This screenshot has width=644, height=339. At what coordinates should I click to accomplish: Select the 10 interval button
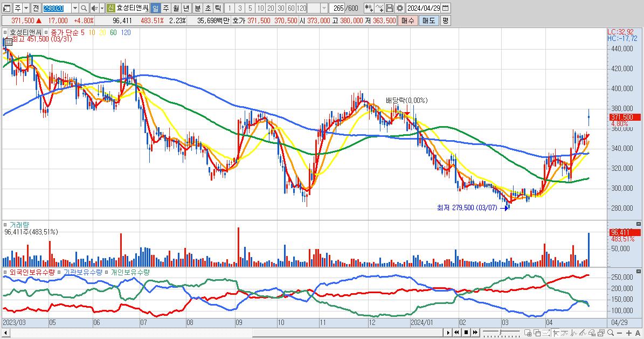[260, 8]
